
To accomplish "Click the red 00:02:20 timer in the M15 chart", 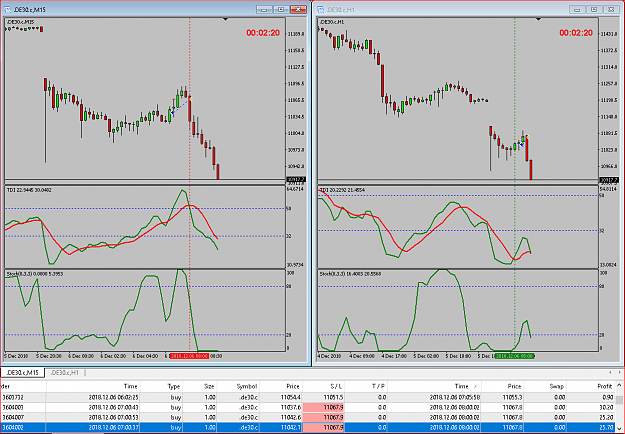I will (x=263, y=33).
